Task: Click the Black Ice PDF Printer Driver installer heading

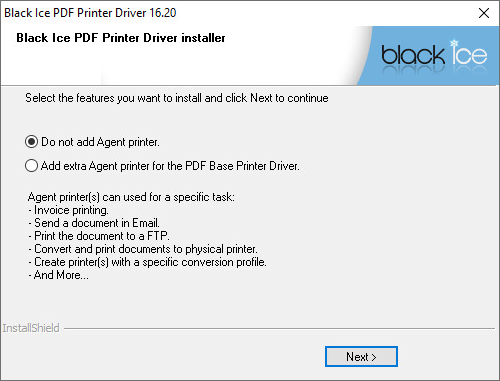Action: pyautogui.click(x=121, y=38)
